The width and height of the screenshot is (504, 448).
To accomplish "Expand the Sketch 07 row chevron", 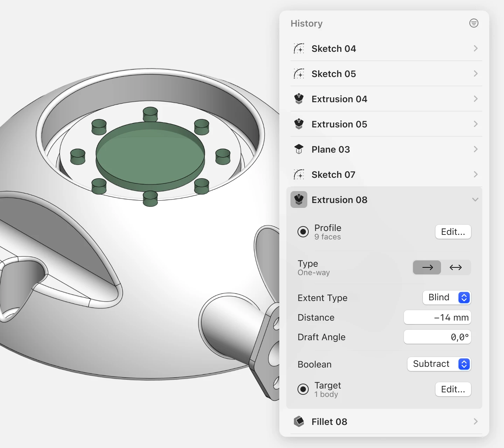I will pyautogui.click(x=476, y=174).
